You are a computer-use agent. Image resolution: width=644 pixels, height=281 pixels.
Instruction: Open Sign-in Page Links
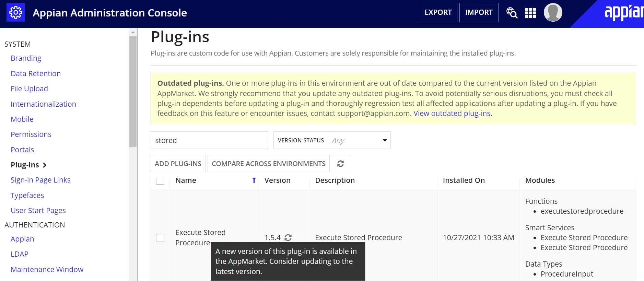coord(40,180)
